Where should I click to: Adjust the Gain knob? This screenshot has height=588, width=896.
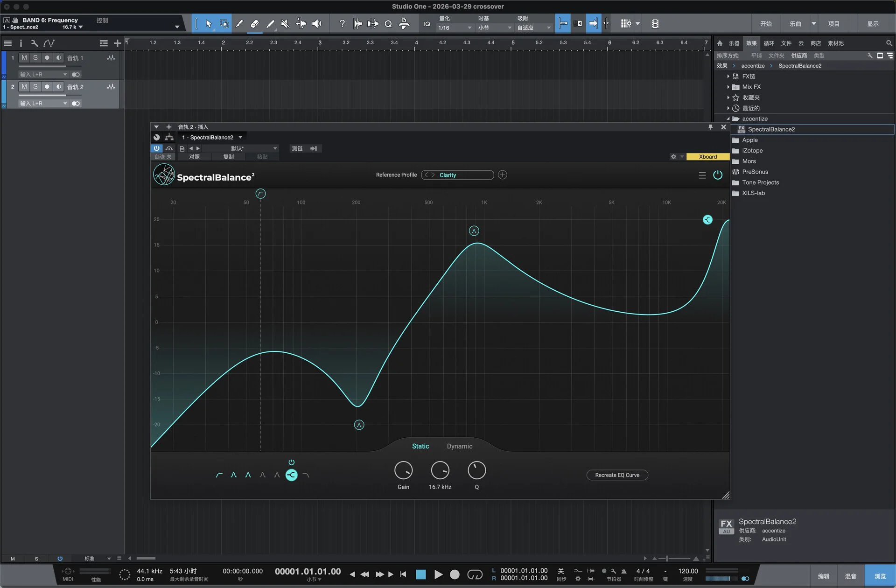403,470
